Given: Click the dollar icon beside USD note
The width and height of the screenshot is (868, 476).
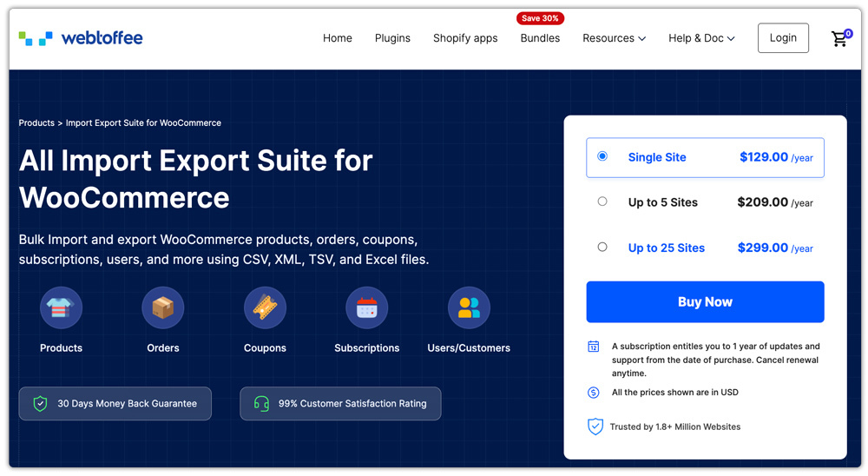Looking at the screenshot, I should pos(594,393).
